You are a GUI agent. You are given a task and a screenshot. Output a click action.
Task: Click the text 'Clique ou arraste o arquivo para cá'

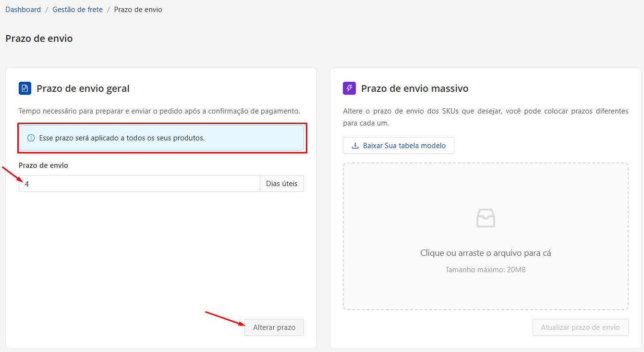(x=486, y=253)
